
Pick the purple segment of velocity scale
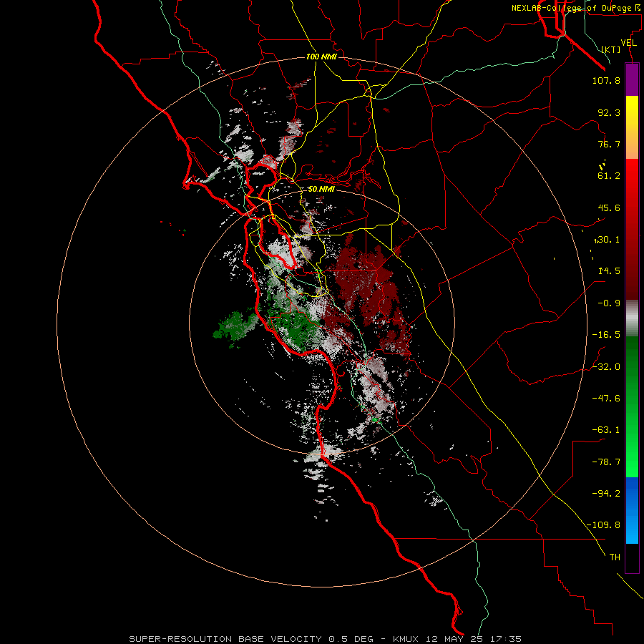click(632, 79)
